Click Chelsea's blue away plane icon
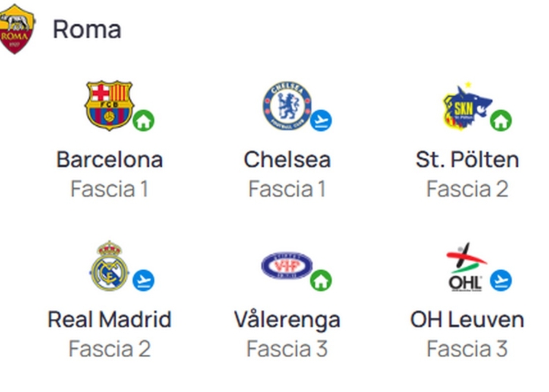 (321, 121)
